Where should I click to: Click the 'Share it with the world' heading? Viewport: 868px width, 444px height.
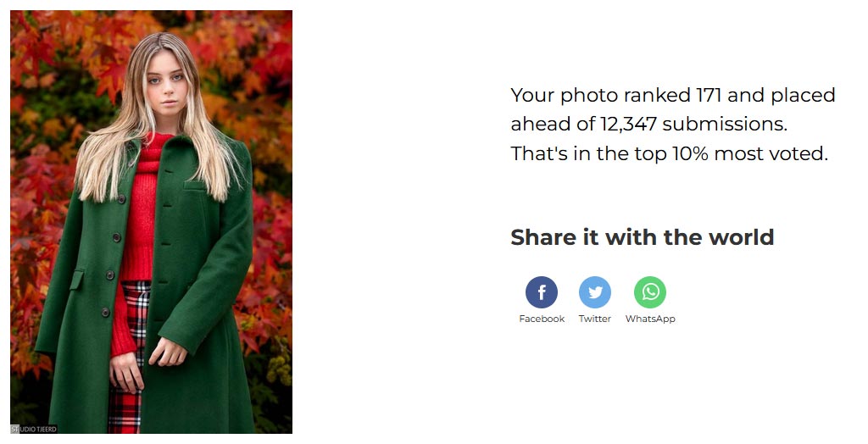[642, 237]
